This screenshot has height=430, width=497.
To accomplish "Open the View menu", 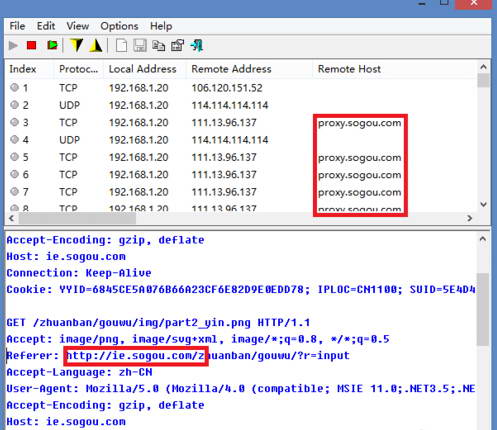I will click(x=78, y=26).
